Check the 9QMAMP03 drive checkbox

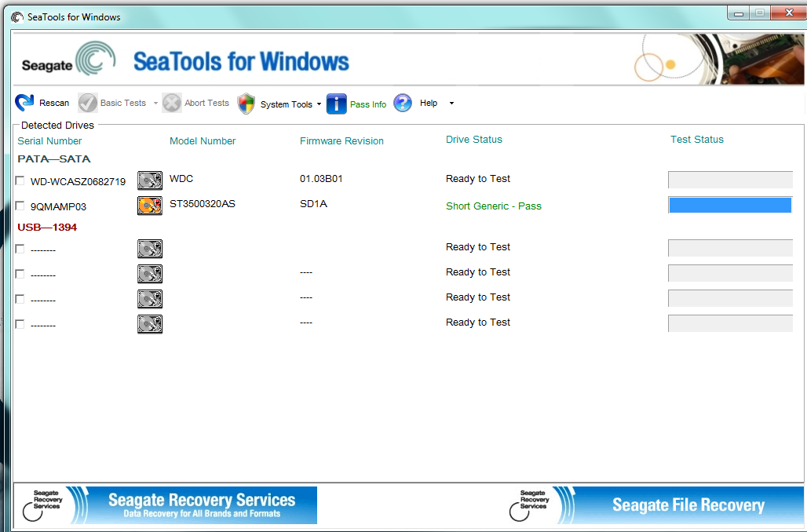20,206
